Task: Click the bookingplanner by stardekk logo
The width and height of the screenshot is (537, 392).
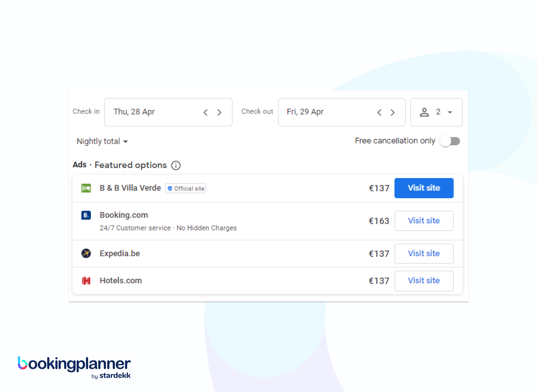Action: tap(74, 367)
